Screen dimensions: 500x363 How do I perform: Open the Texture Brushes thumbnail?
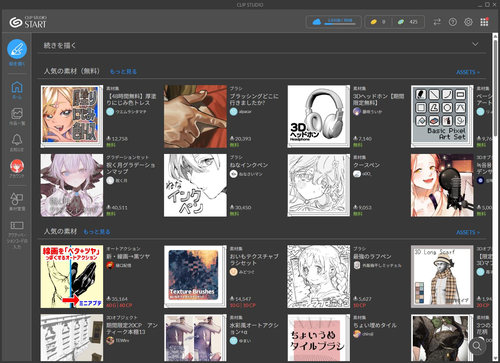coord(195,277)
